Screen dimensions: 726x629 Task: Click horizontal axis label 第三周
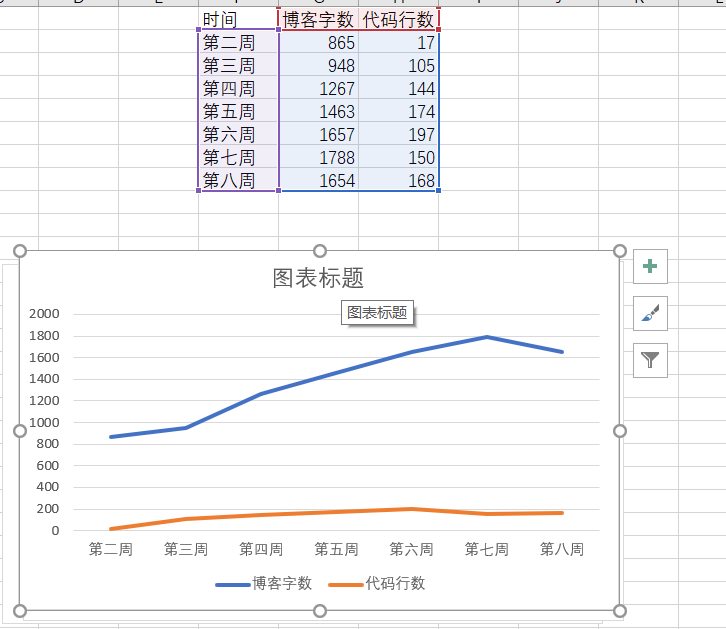pos(186,549)
